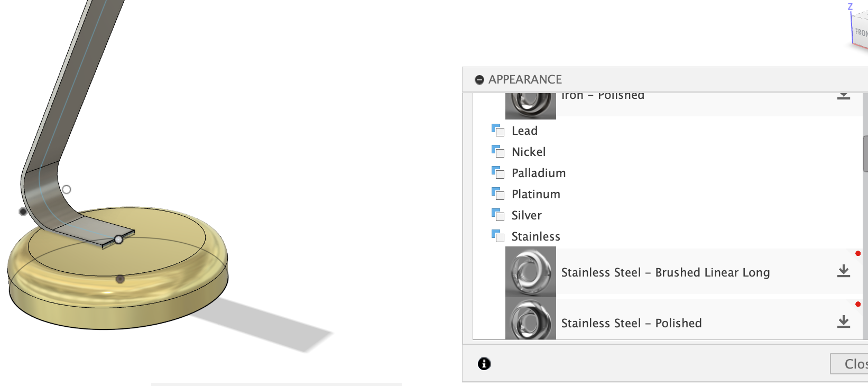Open the Lead material folder icon
Screen dimensions: 868x386
point(498,130)
